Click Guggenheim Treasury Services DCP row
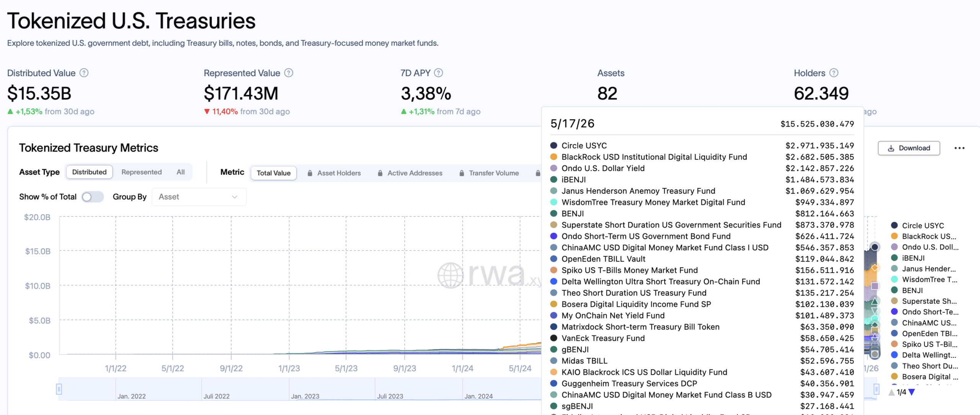Screen dimensions: 980x415 (702, 383)
